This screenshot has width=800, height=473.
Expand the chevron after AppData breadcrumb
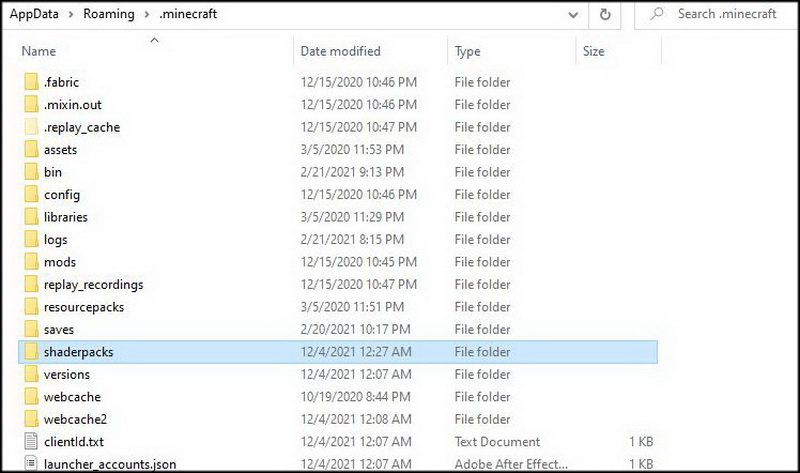71,14
